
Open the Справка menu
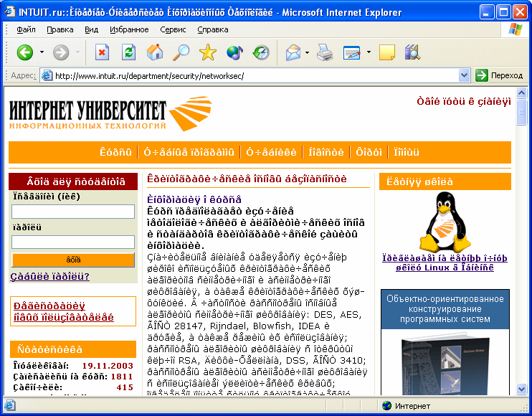point(213,29)
